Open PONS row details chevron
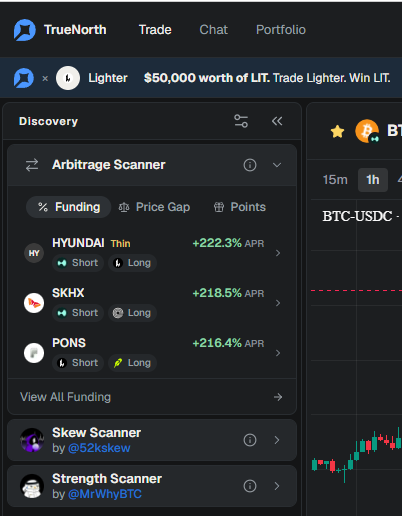Viewport: 402px width, 516px height. 278,353
